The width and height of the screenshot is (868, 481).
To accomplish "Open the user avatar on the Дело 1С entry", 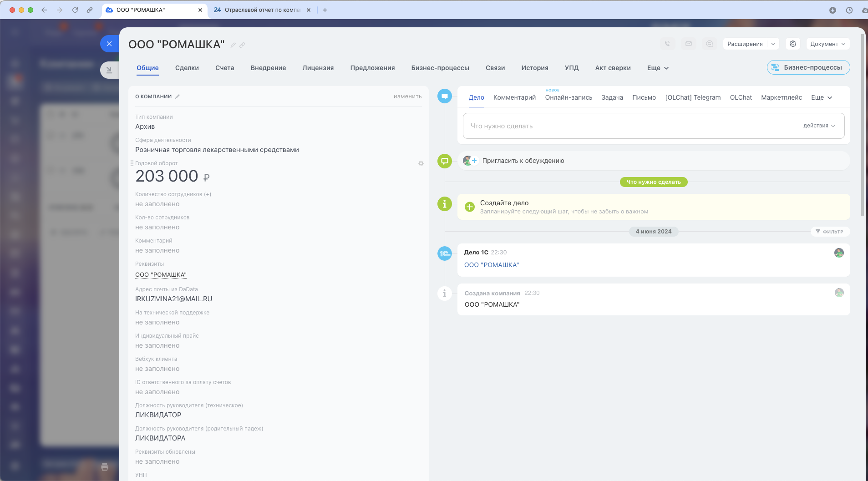I will pyautogui.click(x=839, y=253).
